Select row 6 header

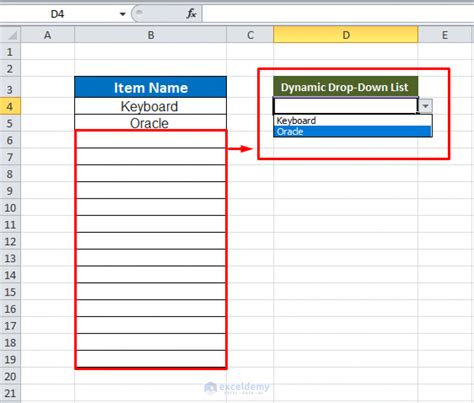pos(10,140)
